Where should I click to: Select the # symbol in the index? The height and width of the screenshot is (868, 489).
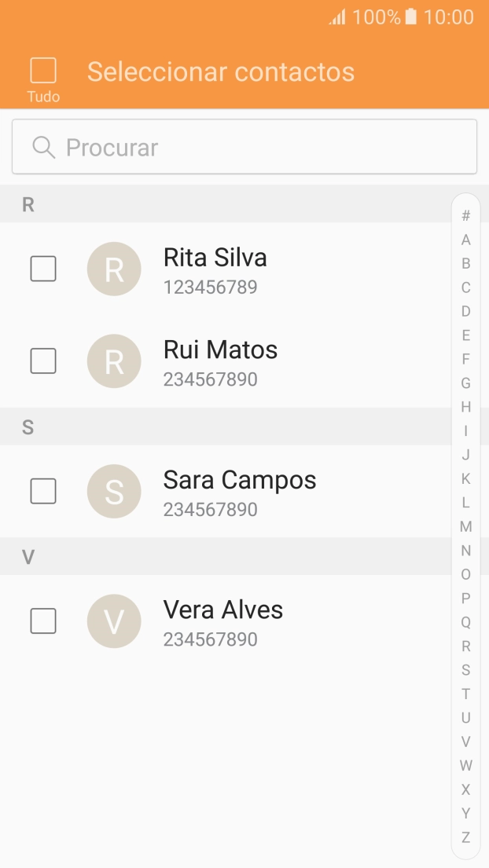[465, 216]
